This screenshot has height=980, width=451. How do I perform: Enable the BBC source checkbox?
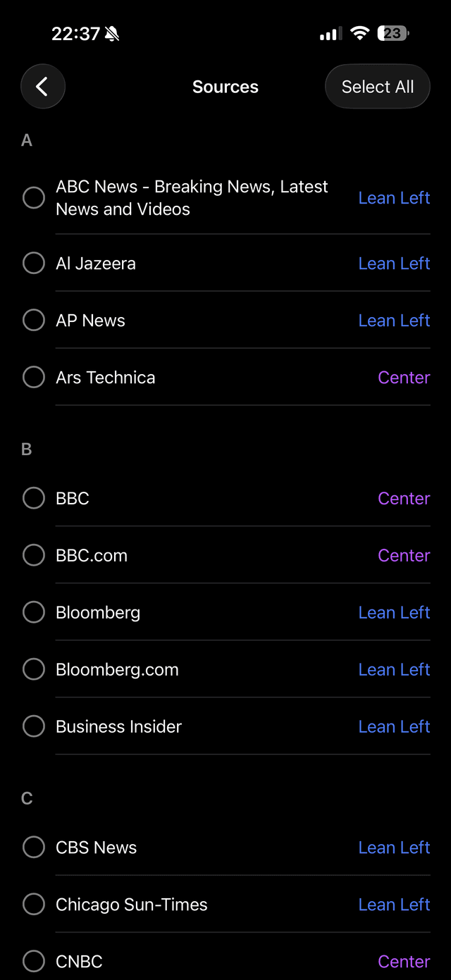[33, 498]
